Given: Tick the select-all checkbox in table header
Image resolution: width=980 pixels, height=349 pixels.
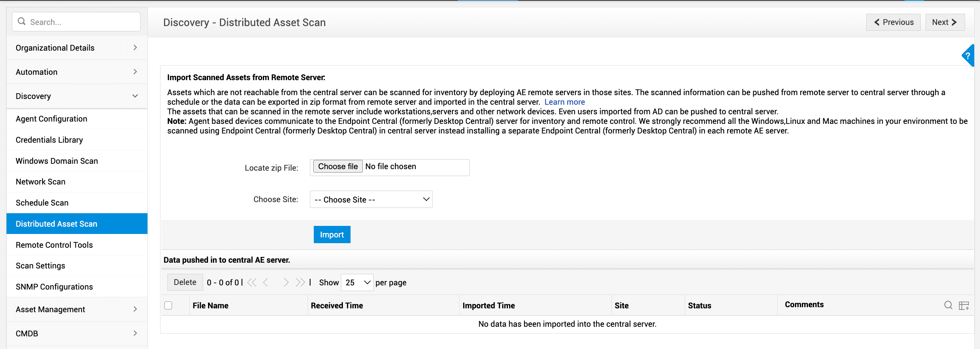Looking at the screenshot, I should pos(168,306).
